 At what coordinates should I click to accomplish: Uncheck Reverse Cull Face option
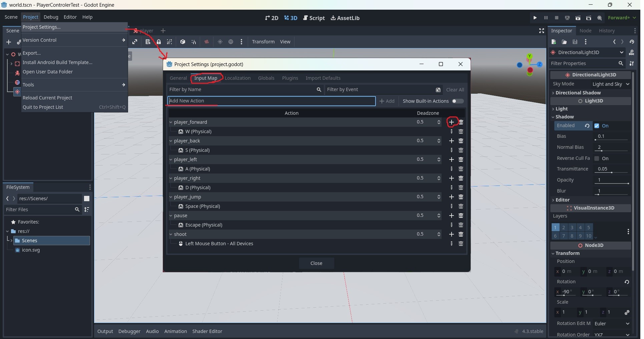[597, 158]
